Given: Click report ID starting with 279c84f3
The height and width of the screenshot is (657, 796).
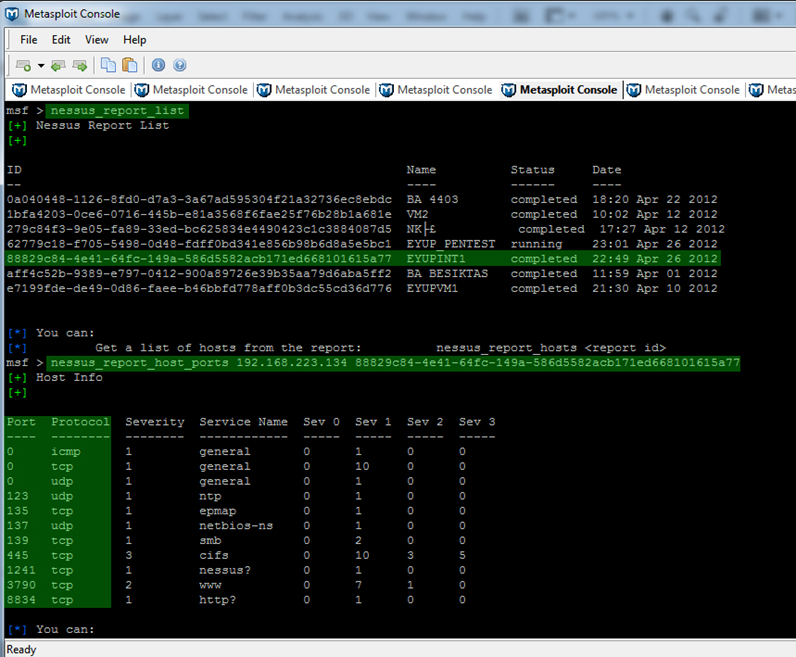Looking at the screenshot, I should click(199, 229).
